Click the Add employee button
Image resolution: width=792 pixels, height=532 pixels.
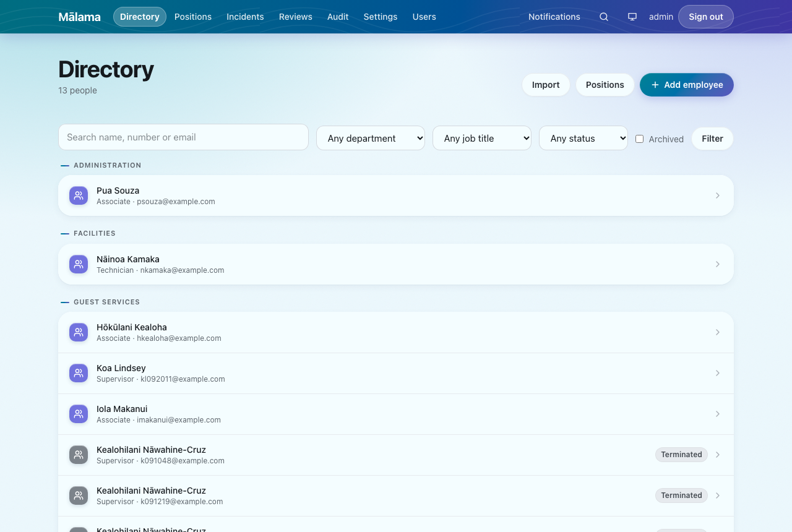[687, 85]
